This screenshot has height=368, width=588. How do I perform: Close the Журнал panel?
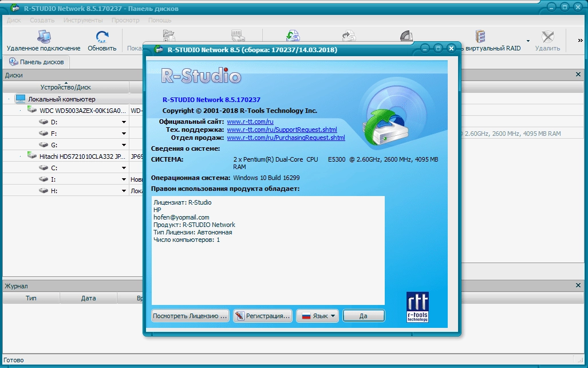[578, 285]
